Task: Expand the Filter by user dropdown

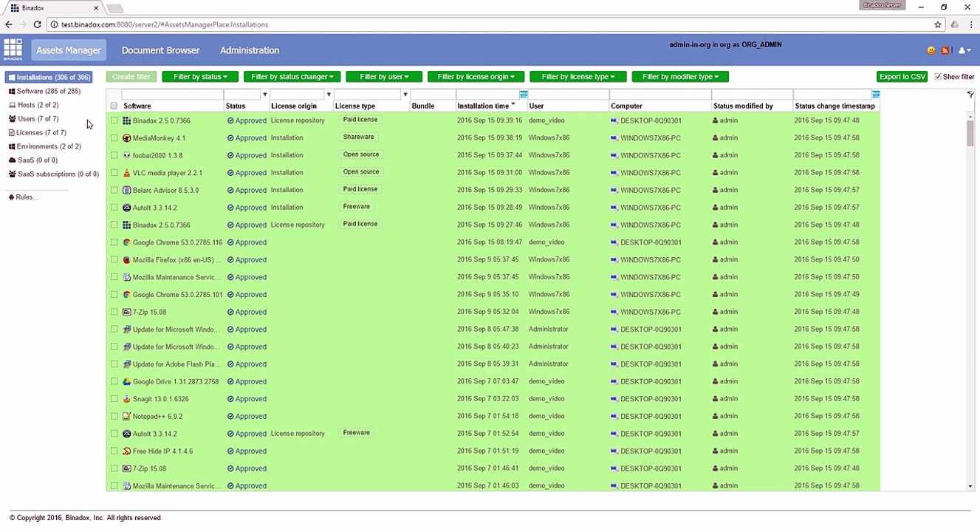Action: [384, 77]
